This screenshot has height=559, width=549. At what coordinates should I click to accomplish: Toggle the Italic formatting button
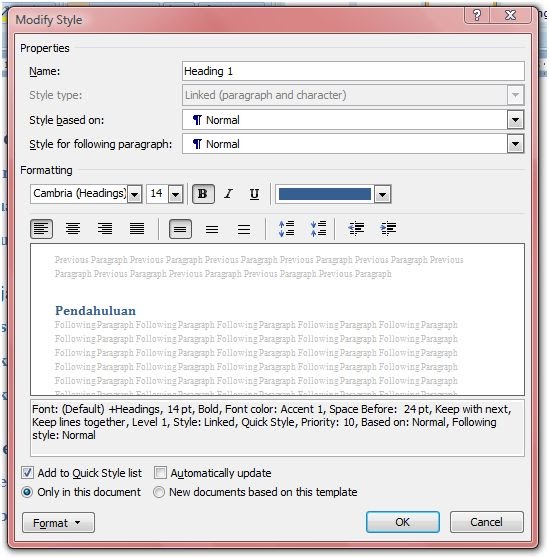(229, 194)
